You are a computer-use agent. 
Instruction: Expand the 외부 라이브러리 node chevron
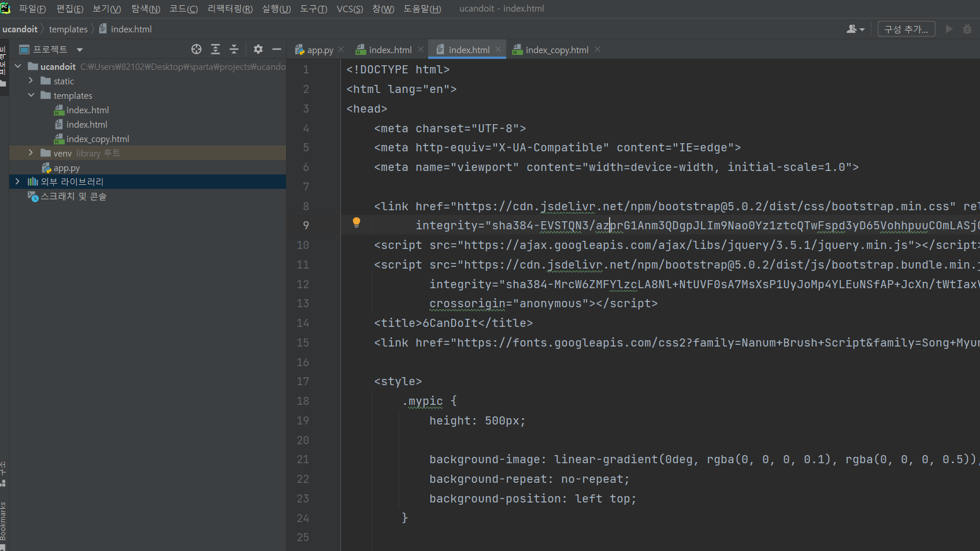pyautogui.click(x=18, y=181)
